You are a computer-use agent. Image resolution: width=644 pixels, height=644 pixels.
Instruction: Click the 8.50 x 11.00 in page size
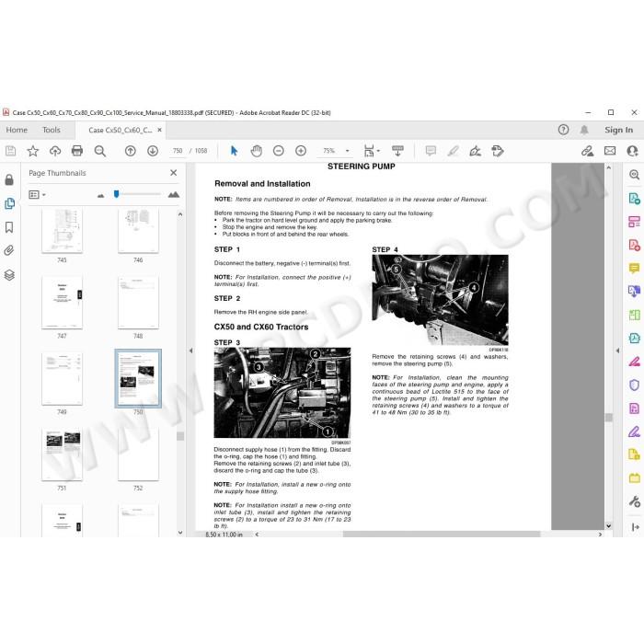pyautogui.click(x=224, y=535)
